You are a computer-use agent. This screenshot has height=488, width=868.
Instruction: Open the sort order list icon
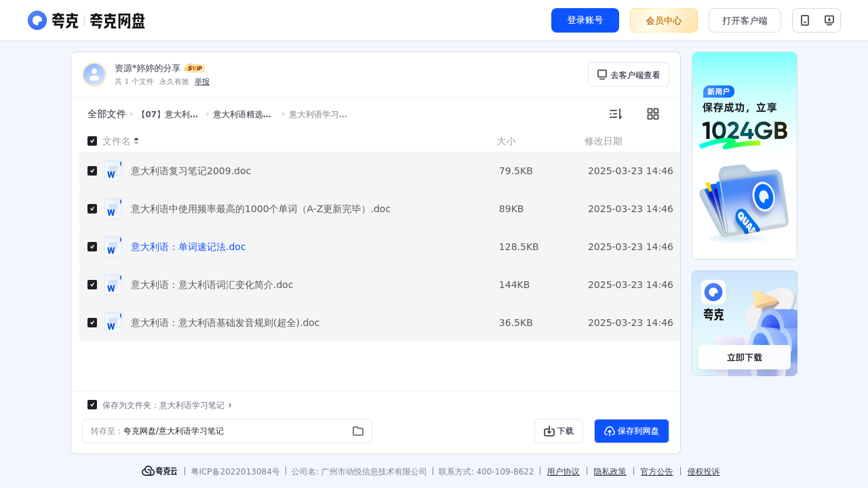point(615,114)
